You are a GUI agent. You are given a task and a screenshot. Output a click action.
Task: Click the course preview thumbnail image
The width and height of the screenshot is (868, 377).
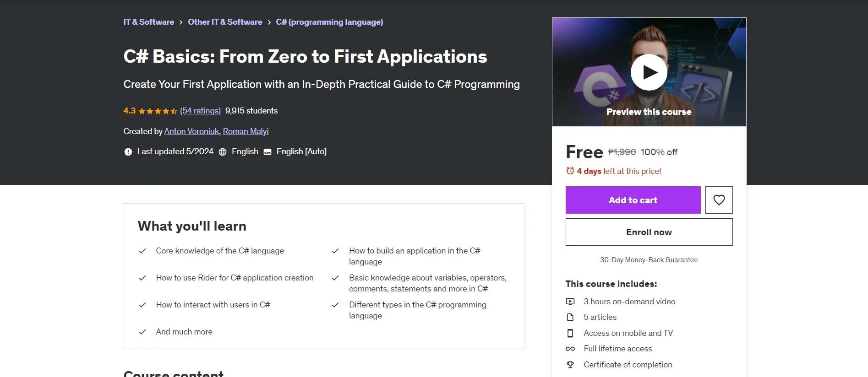tap(649, 72)
